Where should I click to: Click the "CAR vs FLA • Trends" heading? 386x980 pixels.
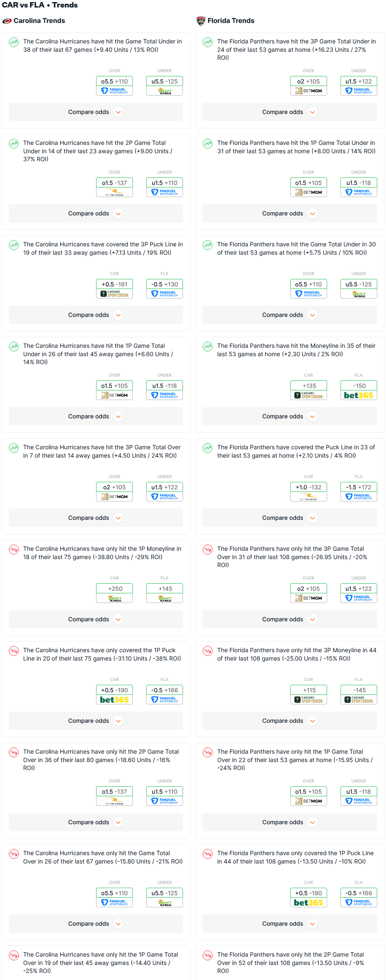coord(40,5)
